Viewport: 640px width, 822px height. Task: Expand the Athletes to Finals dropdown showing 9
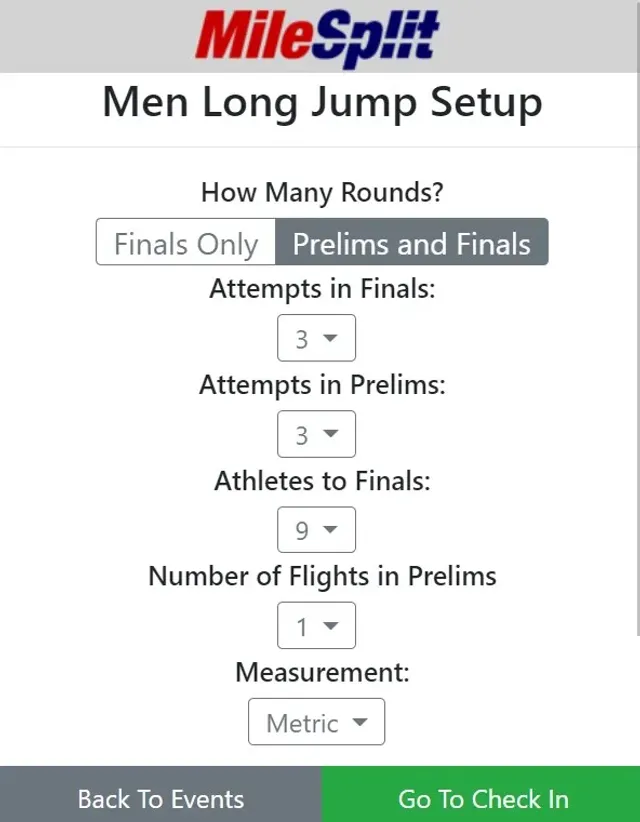click(x=317, y=530)
